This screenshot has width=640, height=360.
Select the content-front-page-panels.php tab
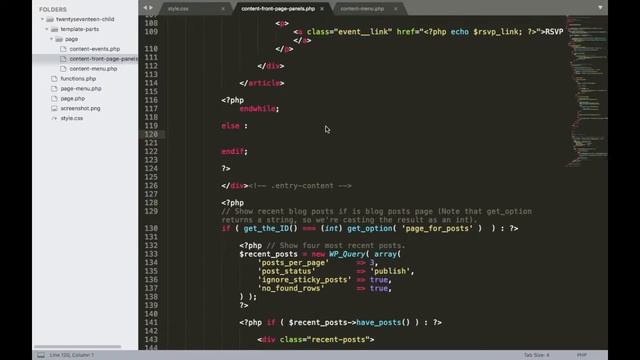click(x=278, y=9)
